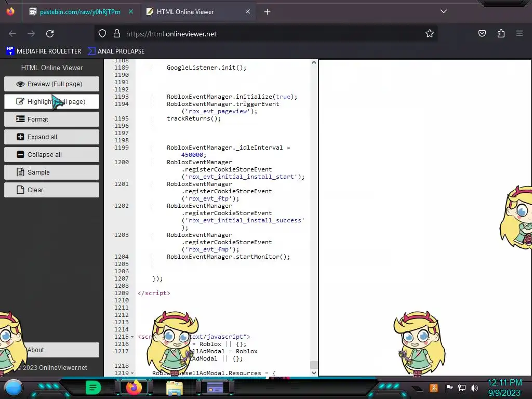This screenshot has width=532, height=399.
Task: Open File Explorer from the taskbar
Action: pyautogui.click(x=175, y=388)
